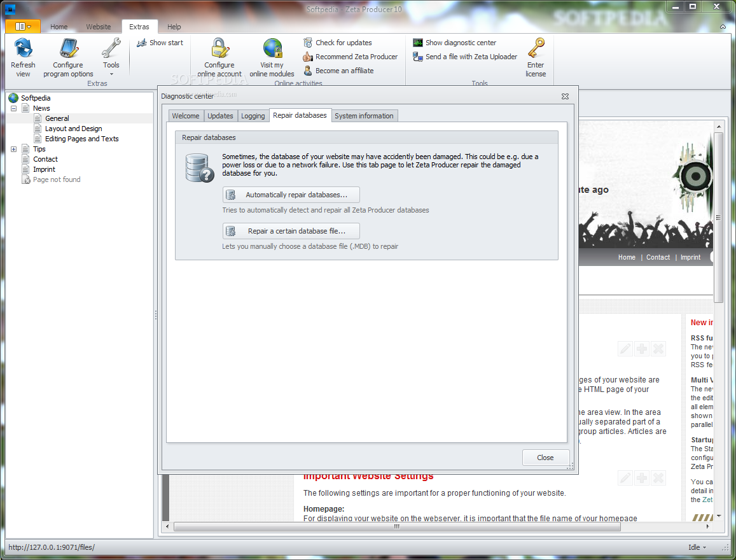This screenshot has height=560, width=736.
Task: Click the plus add icon near top article
Action: tap(642, 349)
